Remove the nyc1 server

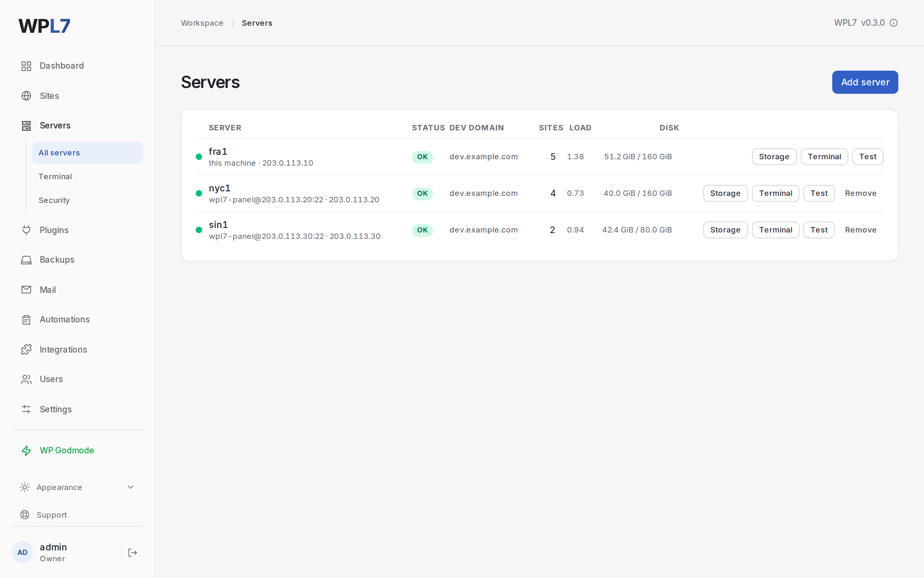click(x=860, y=193)
